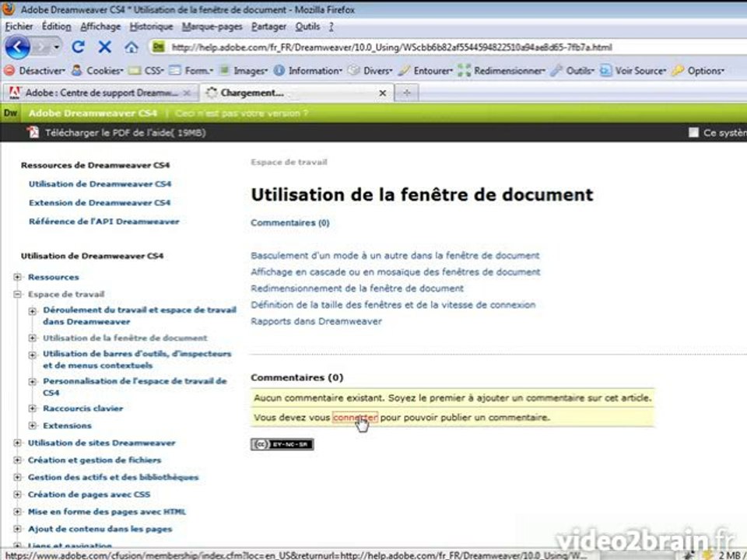The image size is (747, 560).
Task: Click the Dw site icon in the address bar
Action: [158, 47]
